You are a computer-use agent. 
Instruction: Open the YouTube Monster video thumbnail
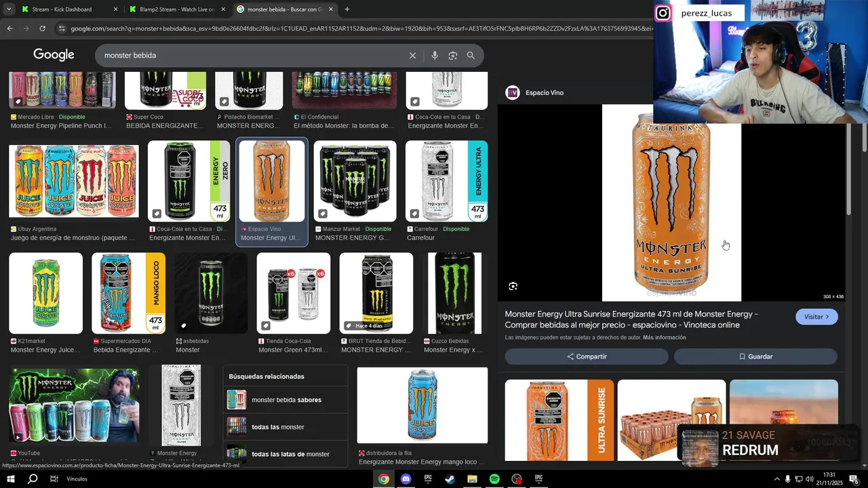[x=74, y=405]
